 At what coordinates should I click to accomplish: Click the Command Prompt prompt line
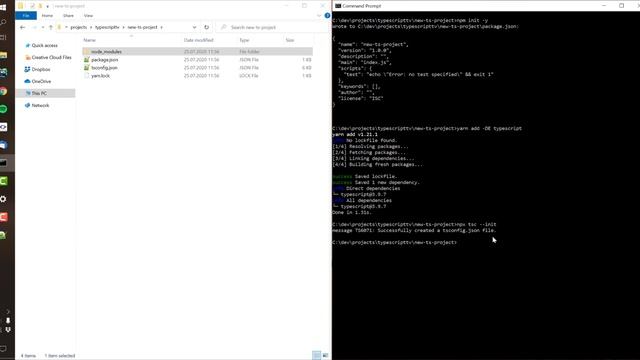[394, 242]
